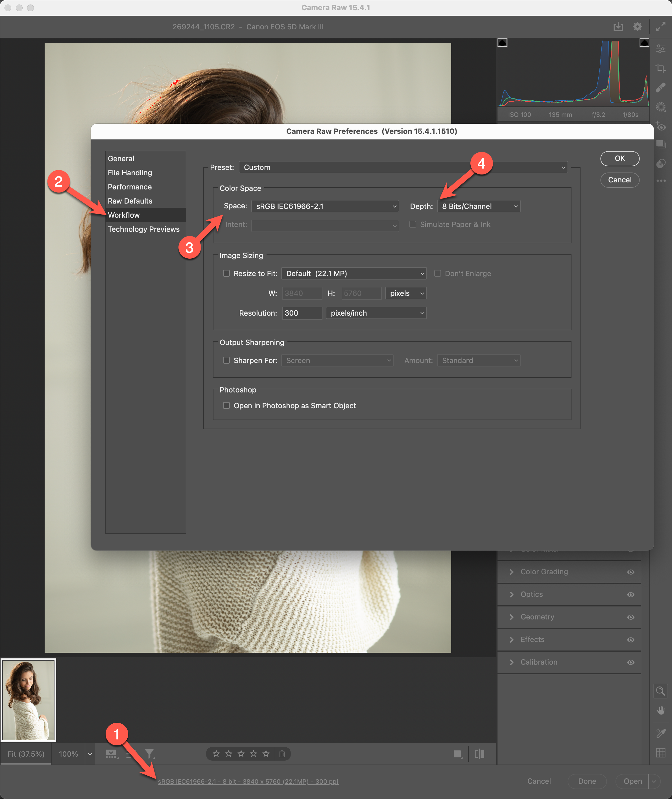Image resolution: width=672 pixels, height=799 pixels.
Task: Enable Sharpen For checkbox
Action: 226,360
